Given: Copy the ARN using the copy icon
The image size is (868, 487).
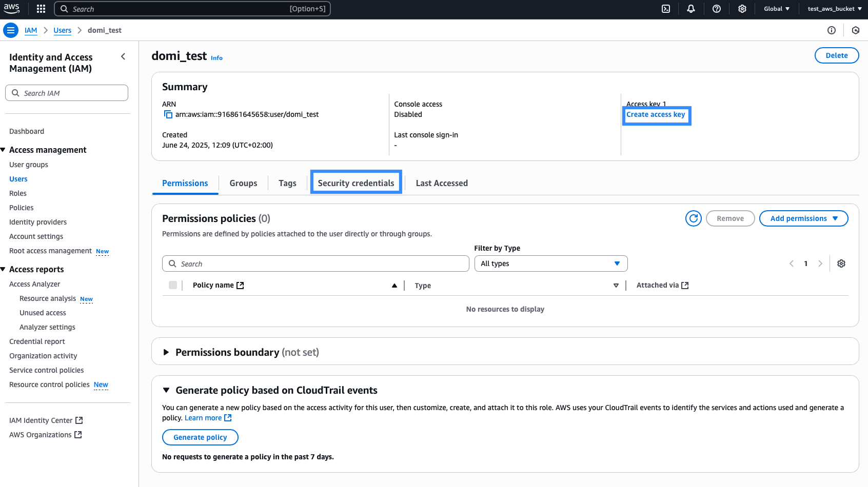Looking at the screenshot, I should click(168, 114).
